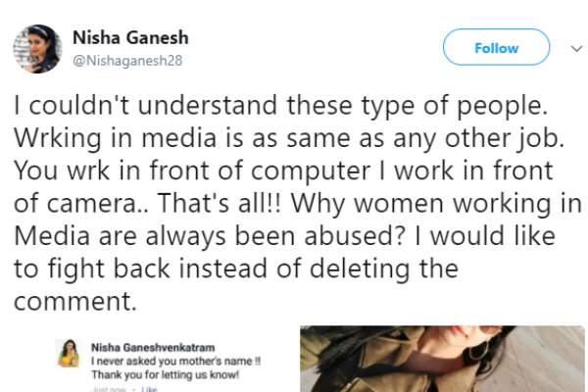Click the 'Just now' comment timestamp
Image resolution: width=588 pixels, height=392 pixels.
click(x=107, y=389)
